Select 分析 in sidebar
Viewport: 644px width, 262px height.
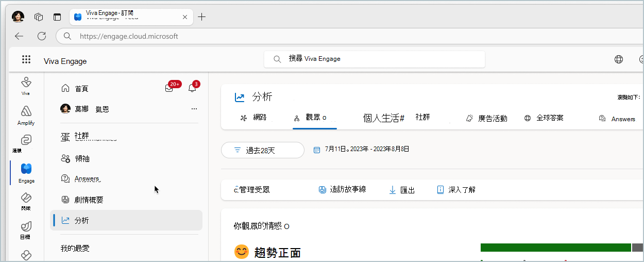click(126, 220)
